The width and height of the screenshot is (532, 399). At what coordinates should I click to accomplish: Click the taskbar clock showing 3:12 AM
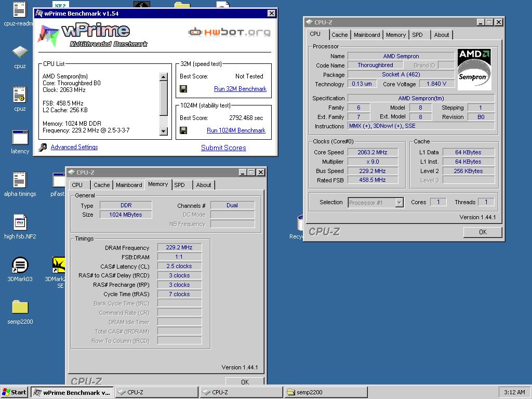coord(514,392)
